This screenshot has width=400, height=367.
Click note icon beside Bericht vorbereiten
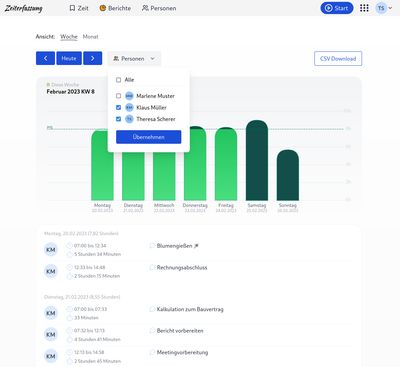[152, 331]
